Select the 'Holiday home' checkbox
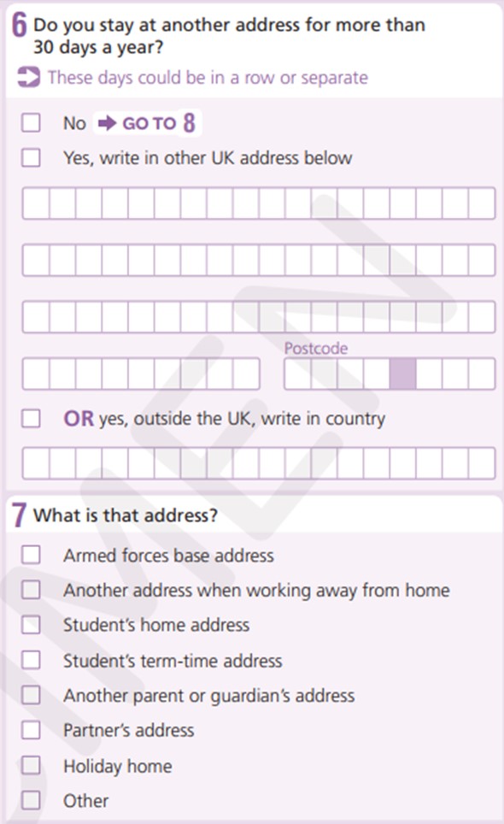The height and width of the screenshot is (824, 504). coord(31,765)
